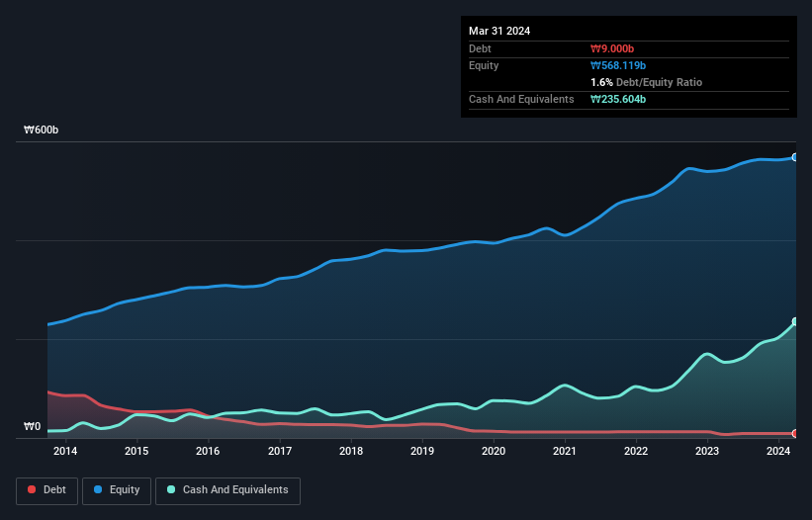This screenshot has width=812, height=520.
Task: Click the ₩0 y-axis label
Action: coord(33,427)
